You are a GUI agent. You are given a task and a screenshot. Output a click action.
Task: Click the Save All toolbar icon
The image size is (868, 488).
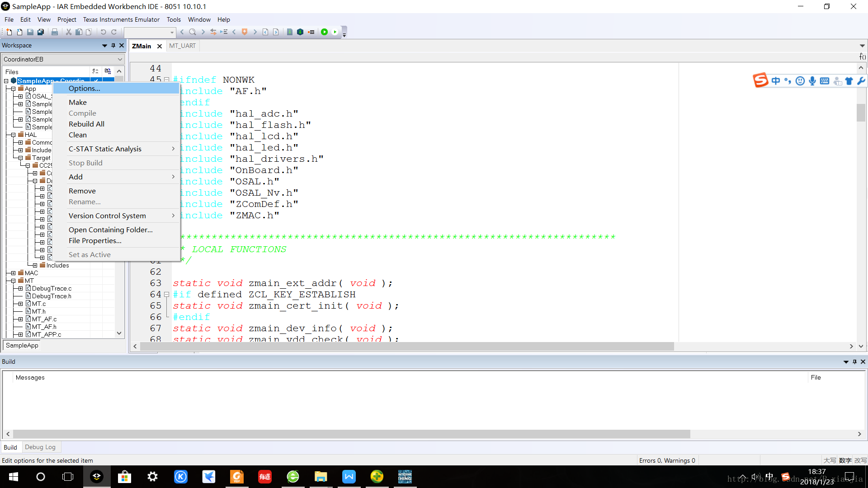[x=41, y=32]
